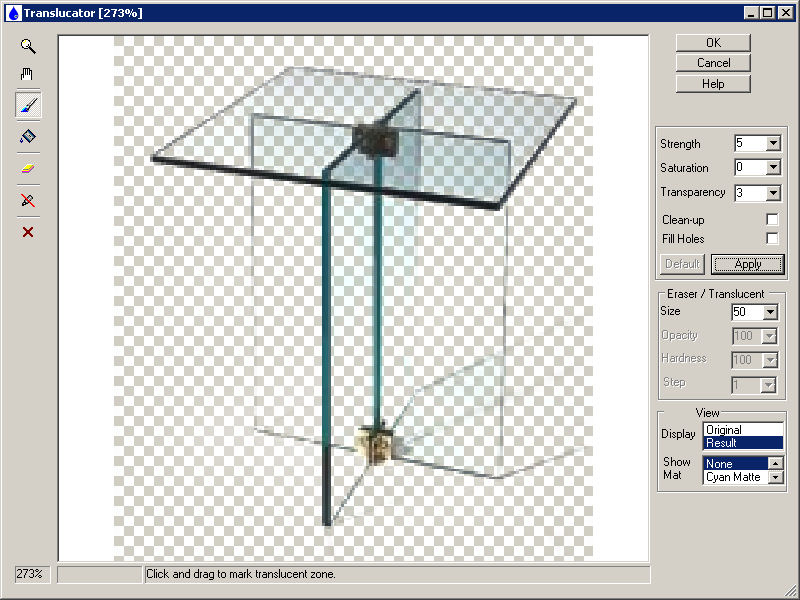Open the Transparency dropdown

[775, 191]
